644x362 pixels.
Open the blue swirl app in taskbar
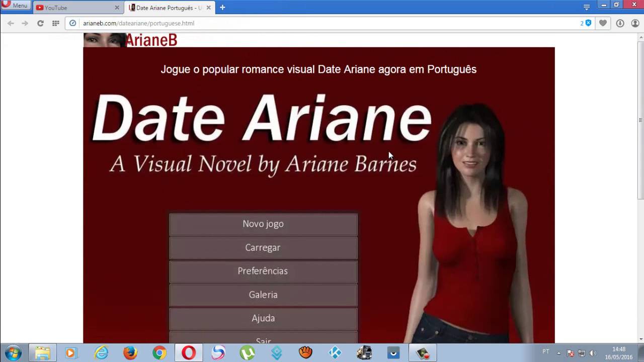click(218, 353)
